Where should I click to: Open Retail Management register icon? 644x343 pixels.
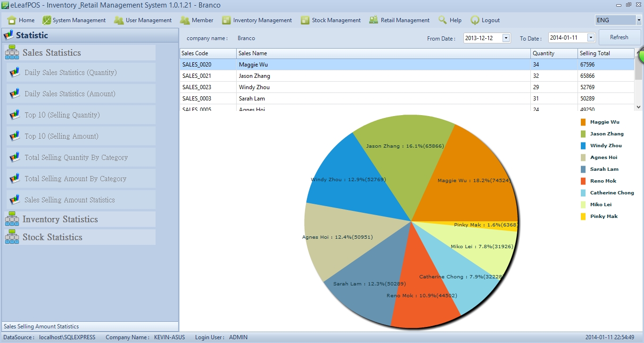tap(373, 20)
